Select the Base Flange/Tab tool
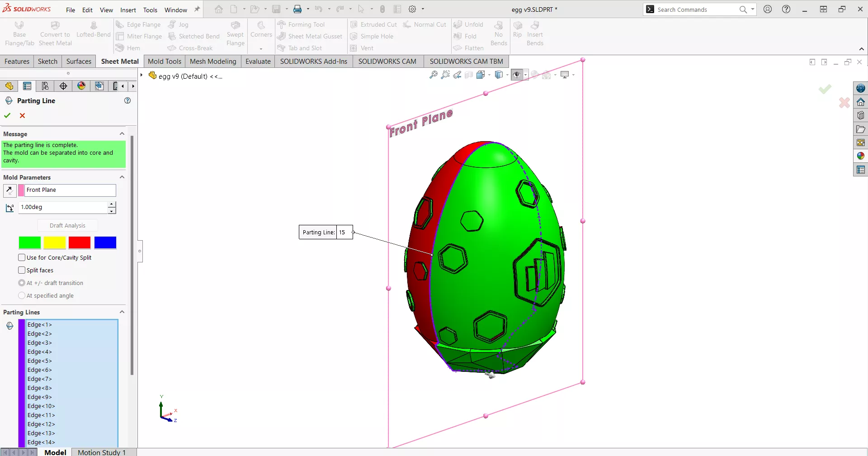The height and width of the screenshot is (456, 868). pyautogui.click(x=19, y=34)
